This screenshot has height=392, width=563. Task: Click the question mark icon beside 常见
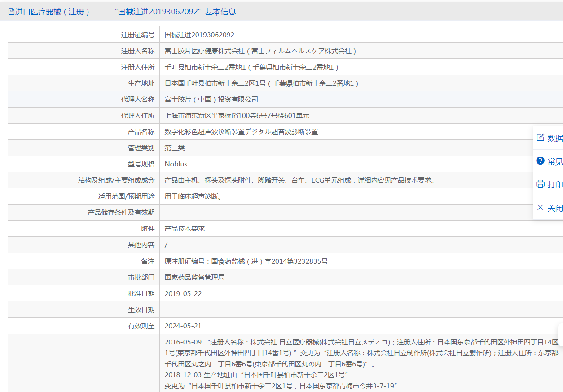[541, 161]
